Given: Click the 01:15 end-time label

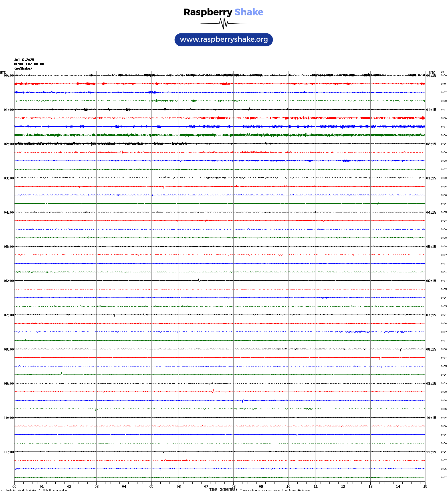Looking at the screenshot, I should [x=431, y=110].
